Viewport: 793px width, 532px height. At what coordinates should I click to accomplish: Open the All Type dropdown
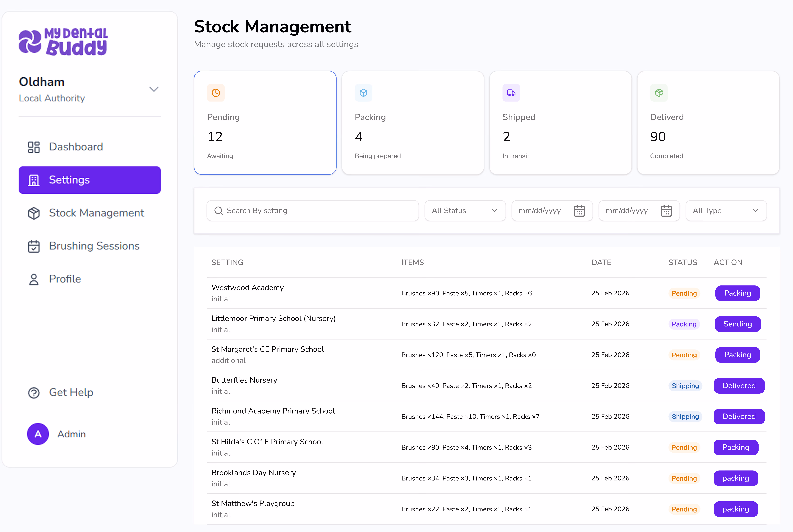[726, 211]
